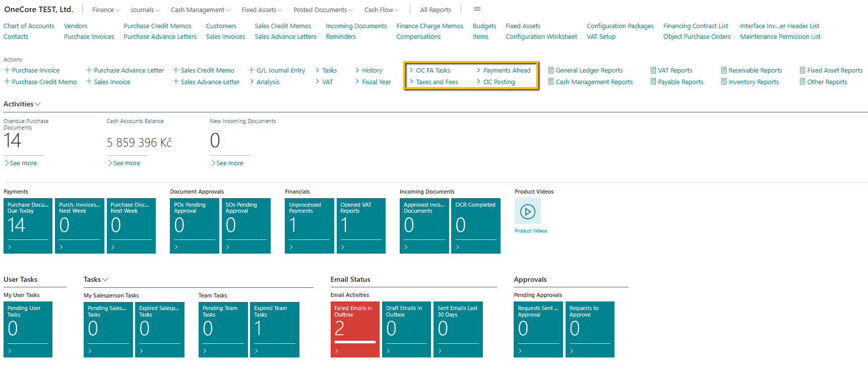
Task: Open VAT Reports document icon
Action: 653,71
